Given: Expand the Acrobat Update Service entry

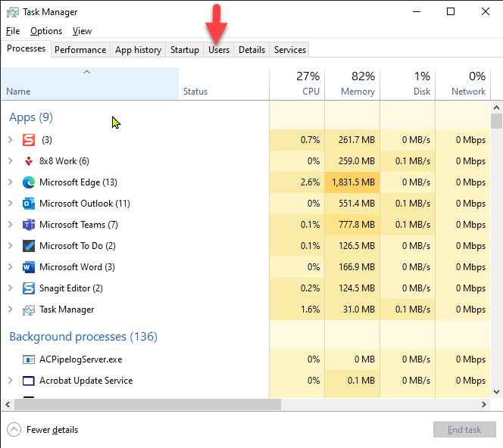Looking at the screenshot, I should pyautogui.click(x=11, y=381).
